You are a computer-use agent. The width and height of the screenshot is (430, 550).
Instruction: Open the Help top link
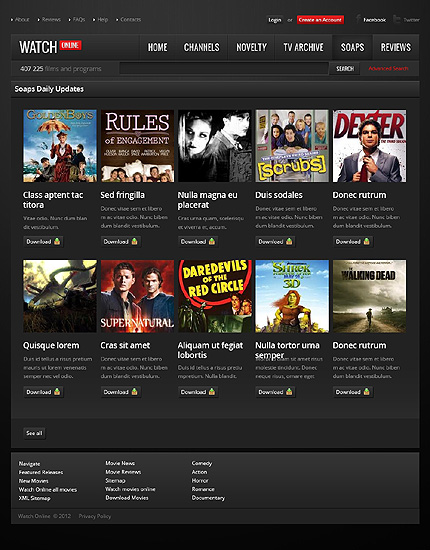102,20
